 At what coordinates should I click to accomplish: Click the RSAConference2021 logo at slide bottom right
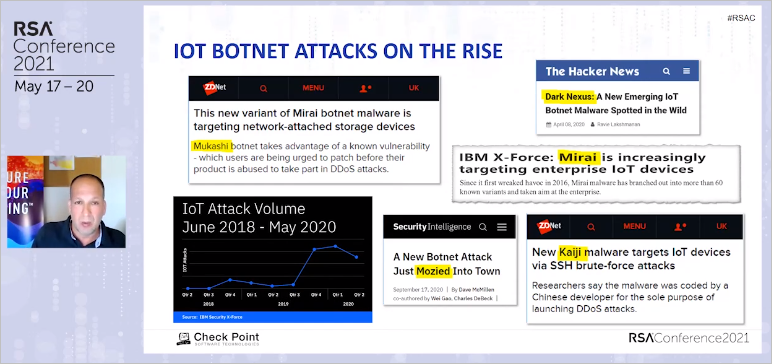pos(688,338)
